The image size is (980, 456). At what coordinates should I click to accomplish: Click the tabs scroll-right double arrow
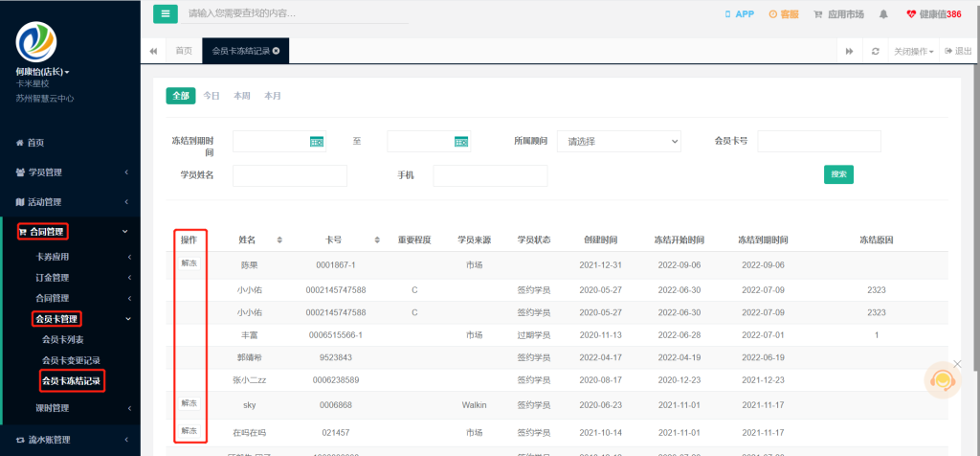(x=850, y=52)
